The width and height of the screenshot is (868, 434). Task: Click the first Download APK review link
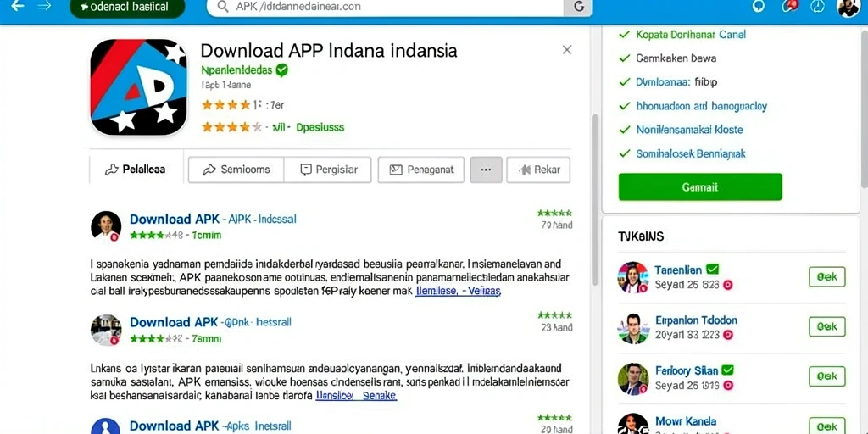[x=175, y=219]
